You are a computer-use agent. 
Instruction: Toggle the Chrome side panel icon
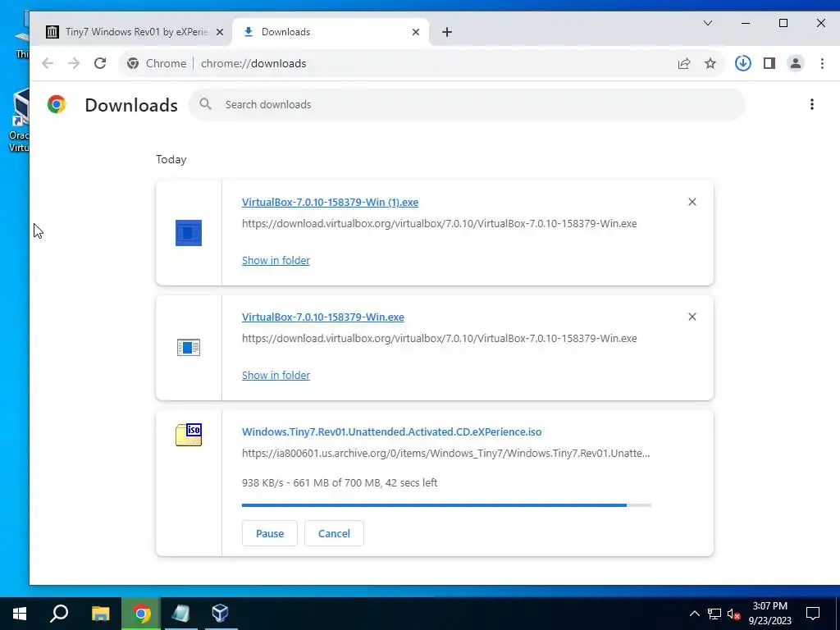769,63
